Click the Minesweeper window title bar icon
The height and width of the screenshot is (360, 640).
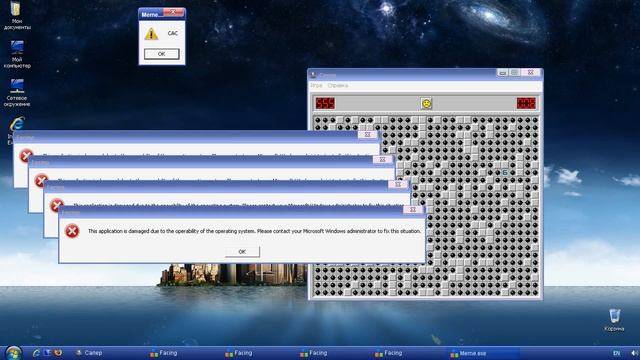313,75
